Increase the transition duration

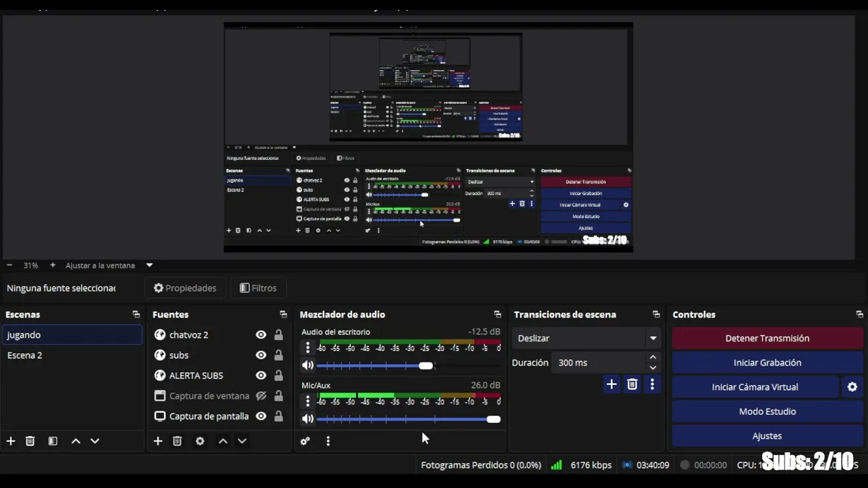coord(652,357)
